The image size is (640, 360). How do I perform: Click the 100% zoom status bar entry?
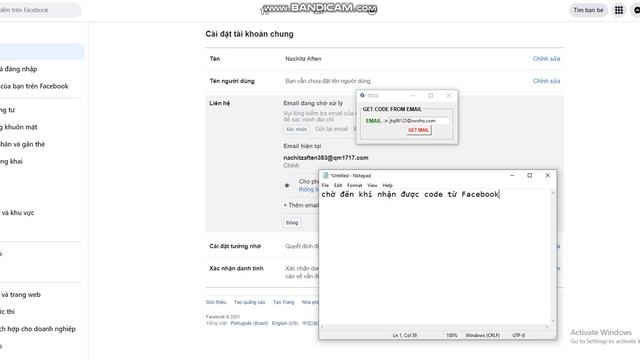(451, 335)
